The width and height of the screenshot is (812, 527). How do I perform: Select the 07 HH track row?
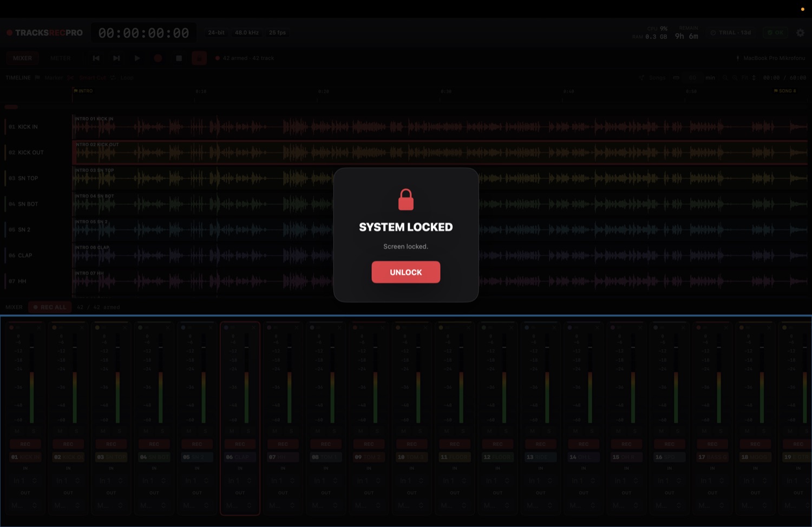(x=37, y=281)
